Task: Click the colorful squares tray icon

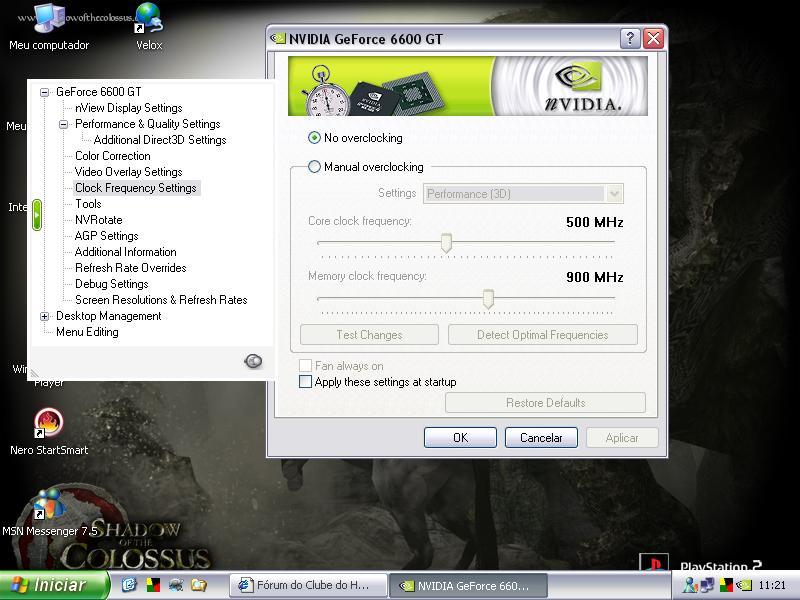Action: 726,585
